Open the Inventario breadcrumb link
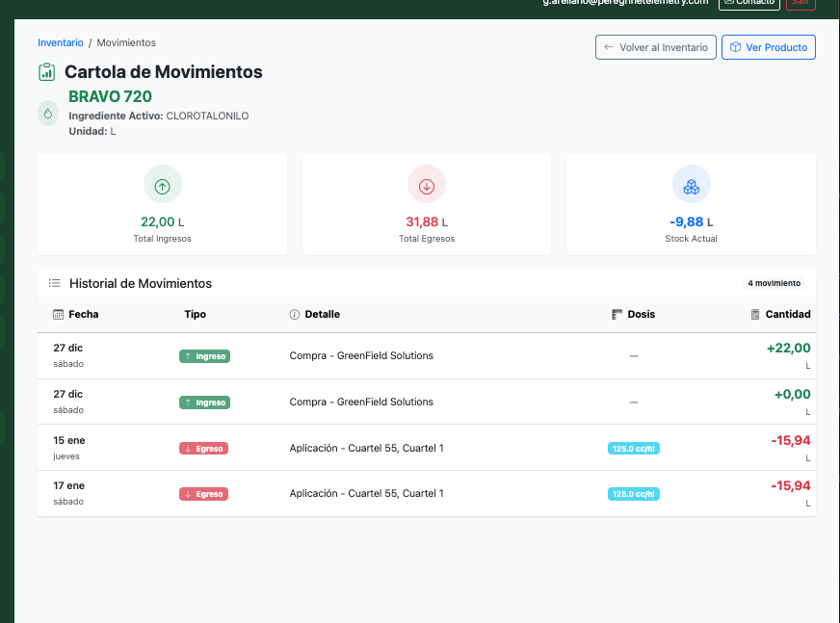 (x=61, y=43)
